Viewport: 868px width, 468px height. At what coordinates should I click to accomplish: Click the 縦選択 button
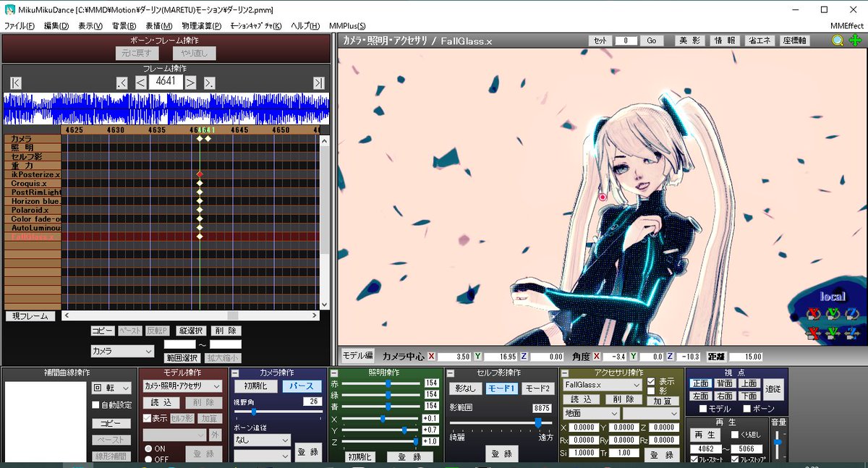click(x=191, y=331)
